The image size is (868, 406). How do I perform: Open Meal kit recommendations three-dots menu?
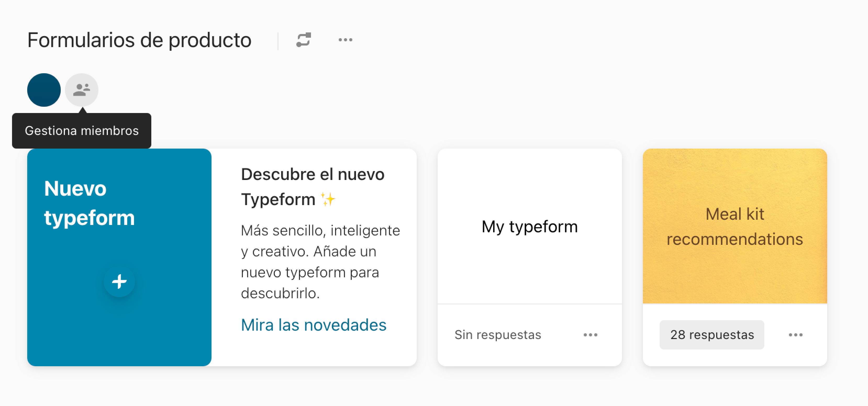(x=795, y=335)
